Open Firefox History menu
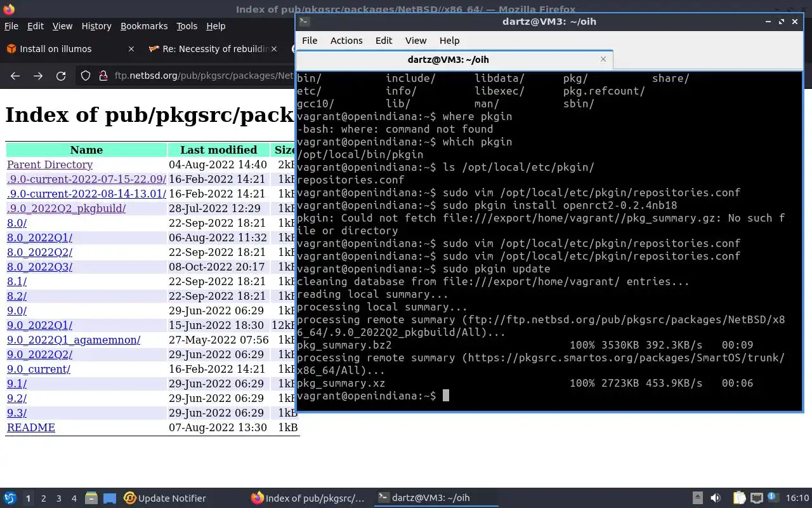The image size is (812, 508). 96,26
